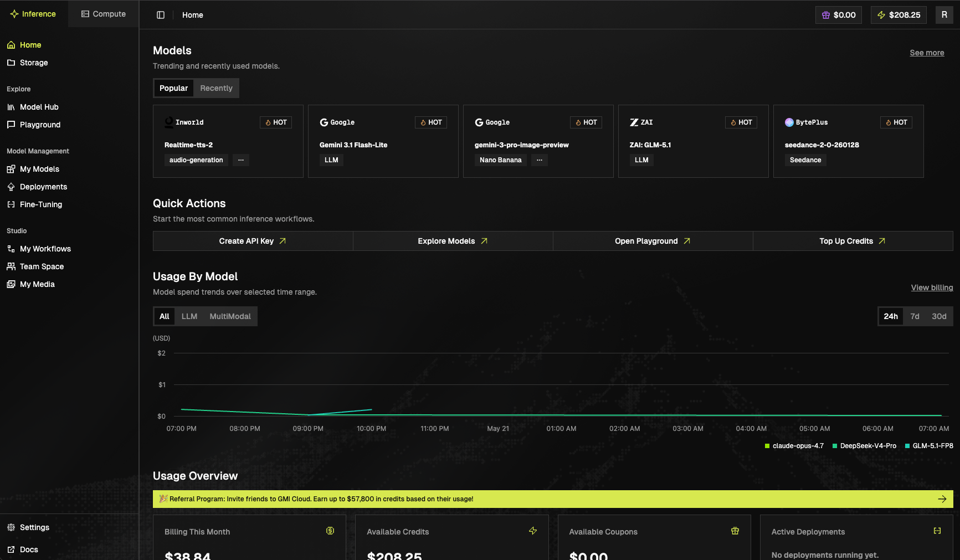Set usage range to 24h
This screenshot has width=960, height=560.
891,316
